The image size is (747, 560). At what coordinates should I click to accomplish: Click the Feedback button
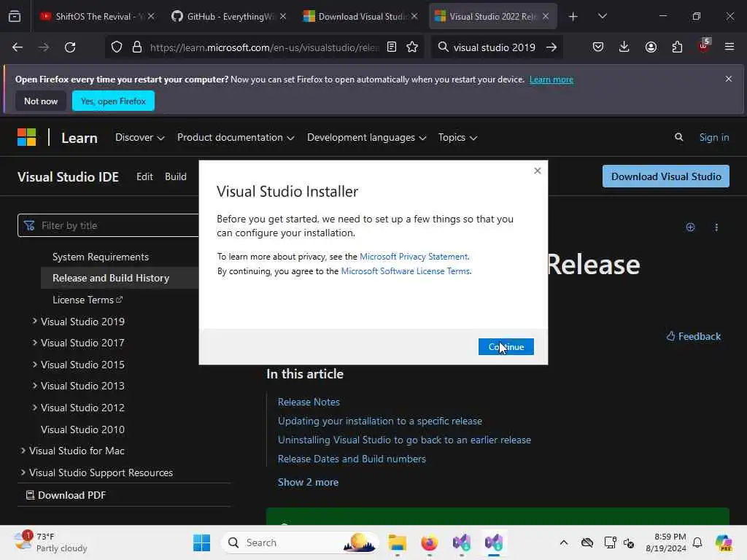pos(694,336)
